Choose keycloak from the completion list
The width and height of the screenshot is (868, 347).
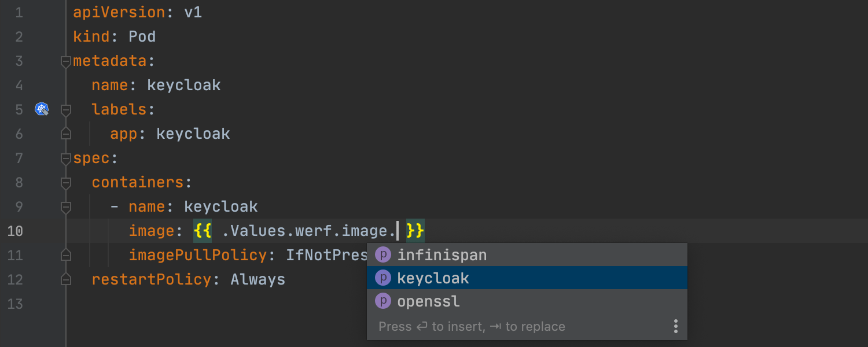[433, 278]
